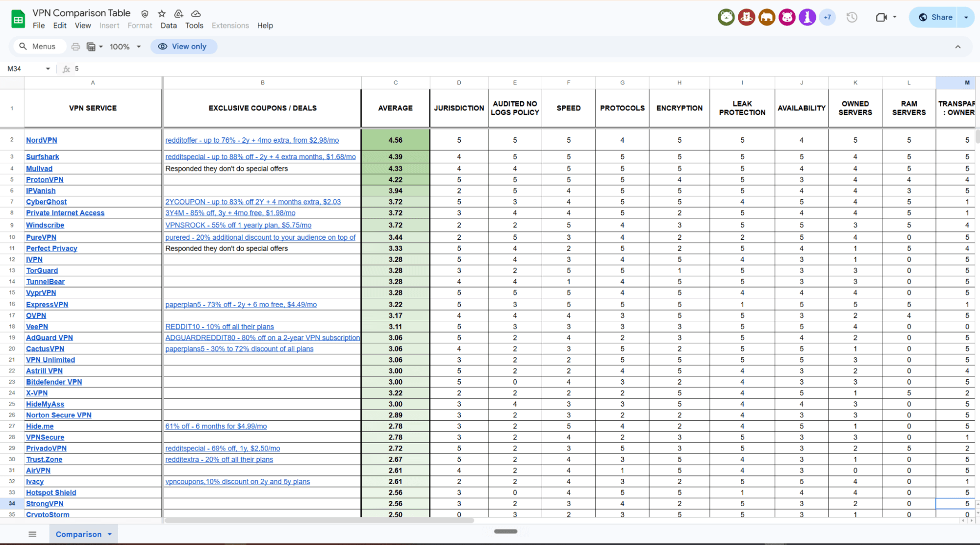
Task: Click the pink collaborator avatar
Action: [787, 17]
